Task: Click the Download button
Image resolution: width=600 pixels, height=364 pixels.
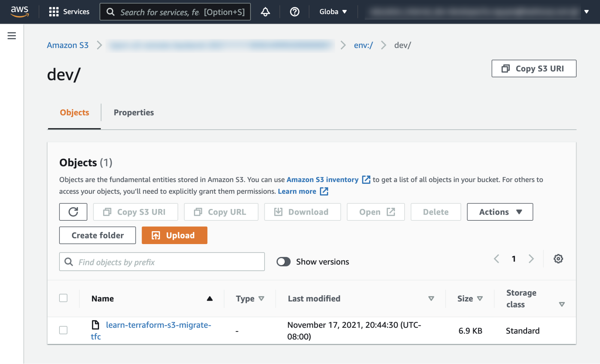Action: pos(302,212)
